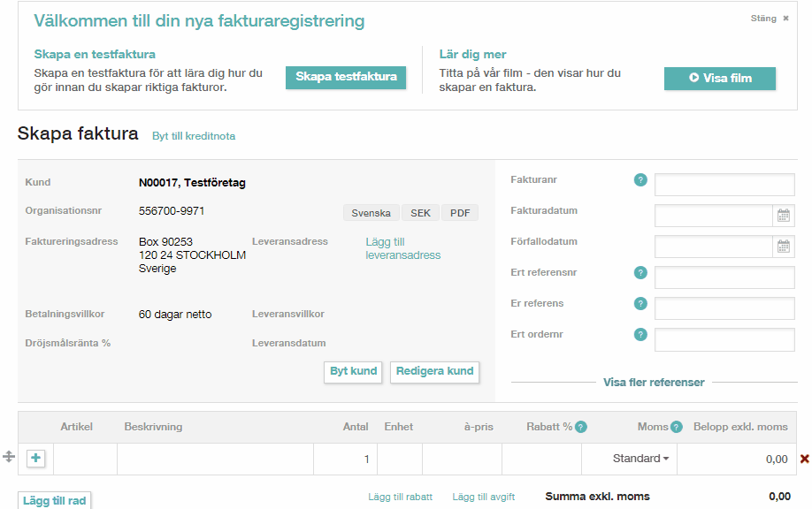Follow the Byt till kreditnota link
The width and height of the screenshot is (812, 509).
click(x=194, y=136)
